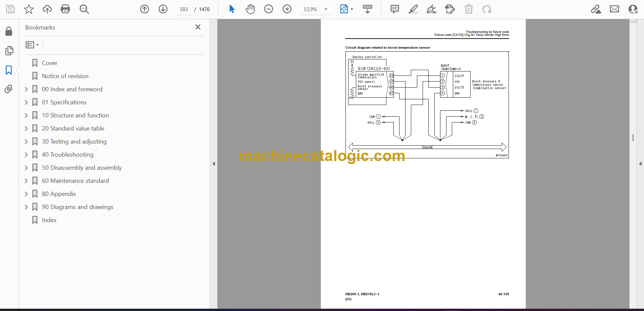Select the highlight text pen tool

[413, 9]
